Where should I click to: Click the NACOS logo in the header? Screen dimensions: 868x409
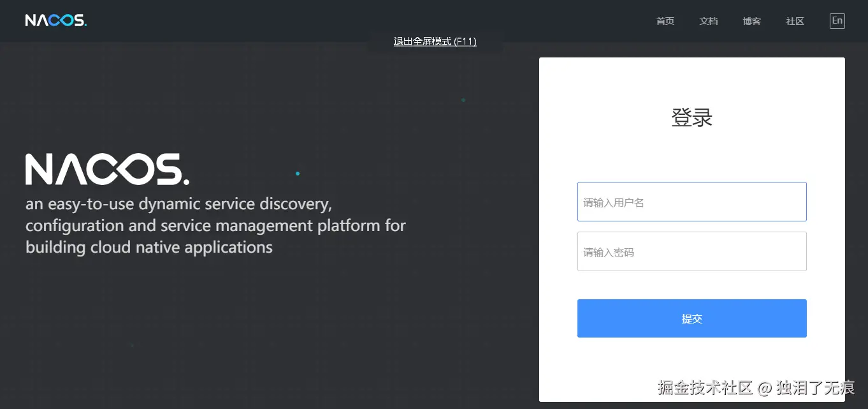tap(56, 20)
